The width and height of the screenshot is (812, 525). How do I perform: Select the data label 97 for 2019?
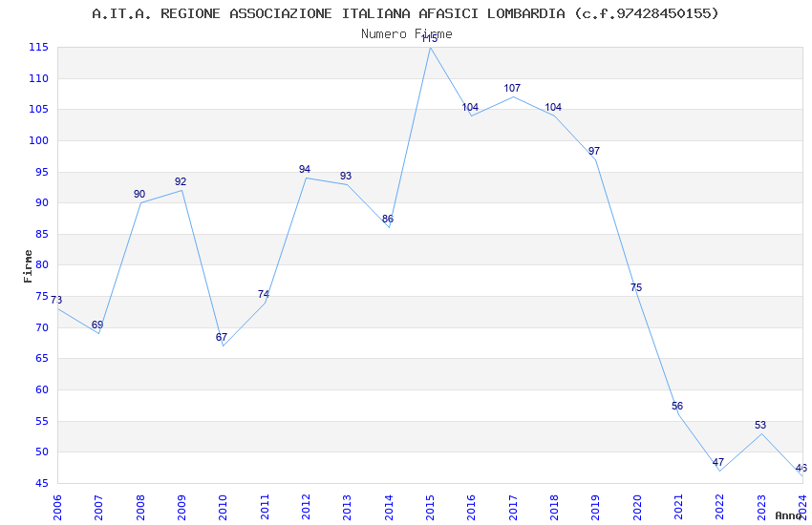594,151
